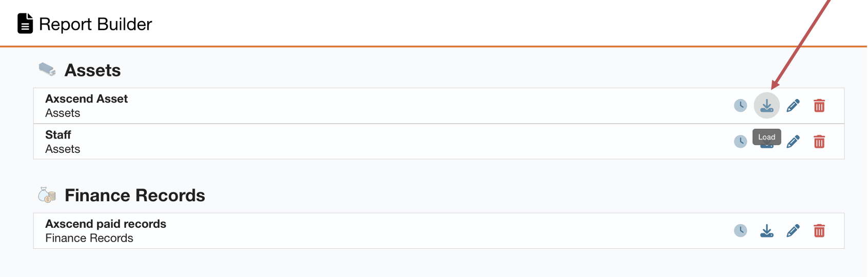Click the clock icon for Axscend Asset
The width and height of the screenshot is (868, 277).
tap(740, 106)
